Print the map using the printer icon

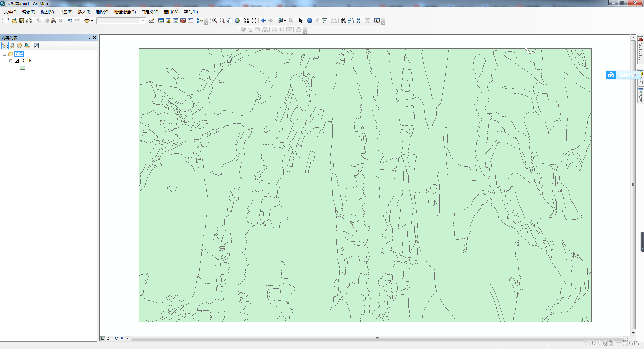coord(29,21)
